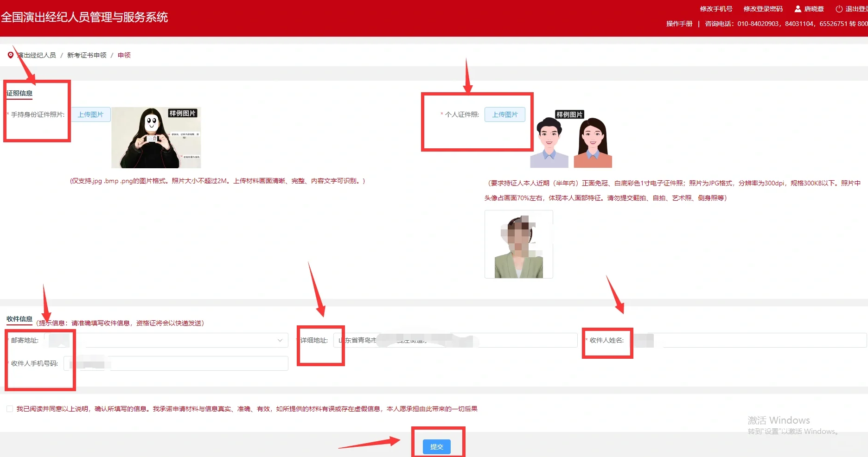
Task: Expand the 邮寄地址 dropdown
Action: tap(166, 340)
